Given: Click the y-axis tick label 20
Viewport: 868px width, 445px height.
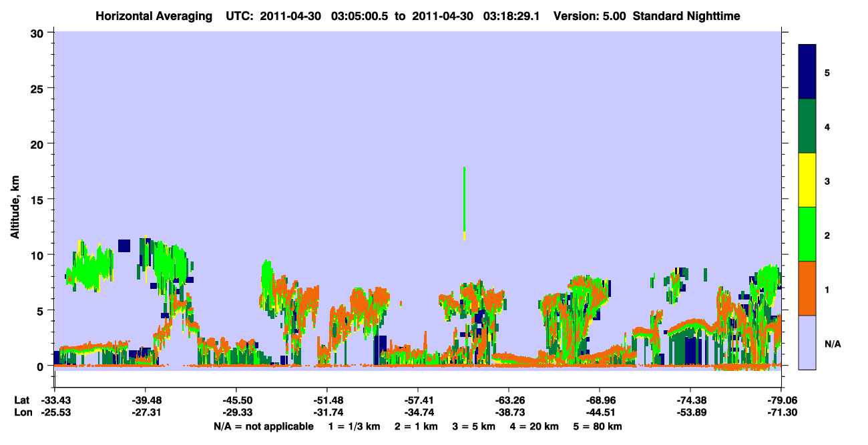Looking at the screenshot, I should coord(38,143).
